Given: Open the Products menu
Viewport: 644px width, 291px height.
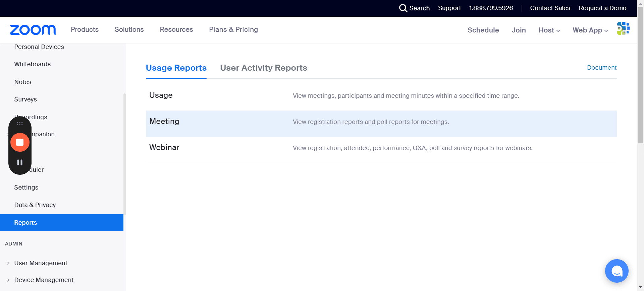Looking at the screenshot, I should (x=85, y=29).
